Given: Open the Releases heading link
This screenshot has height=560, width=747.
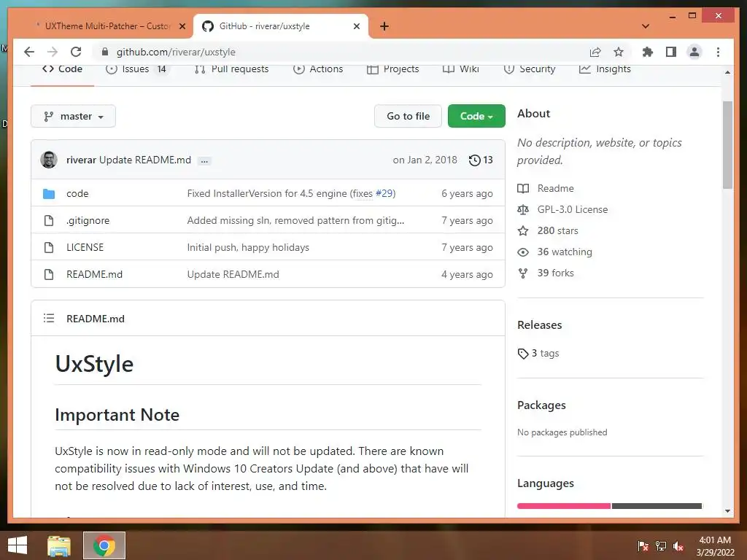Looking at the screenshot, I should click(539, 324).
